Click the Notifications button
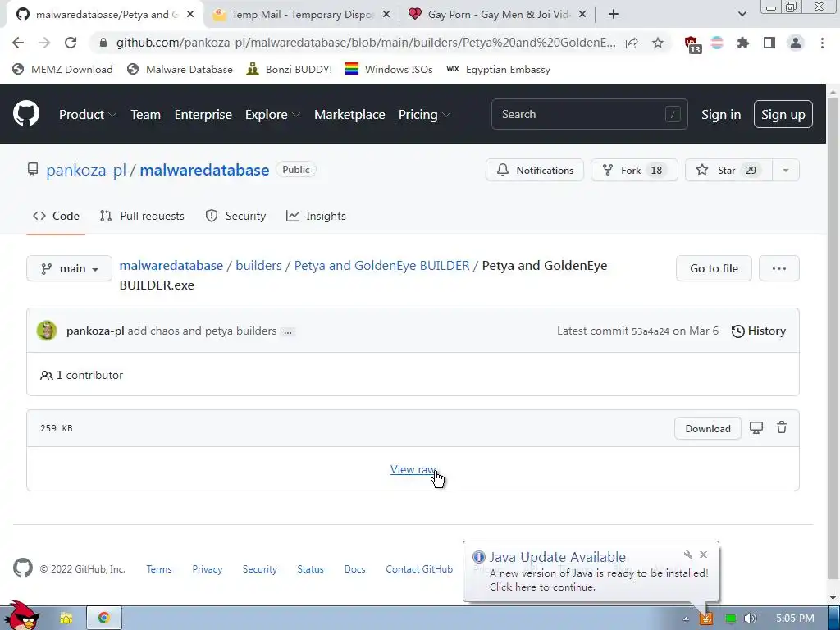 point(535,171)
